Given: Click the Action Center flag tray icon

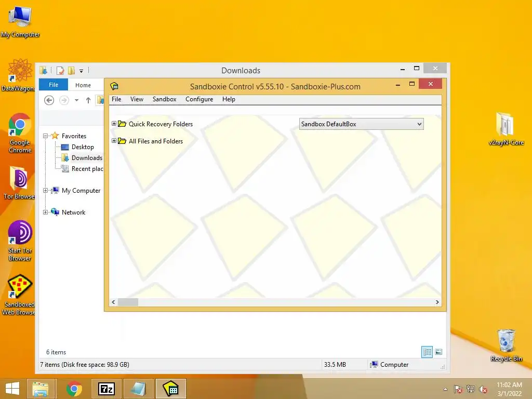Looking at the screenshot, I should [x=458, y=389].
